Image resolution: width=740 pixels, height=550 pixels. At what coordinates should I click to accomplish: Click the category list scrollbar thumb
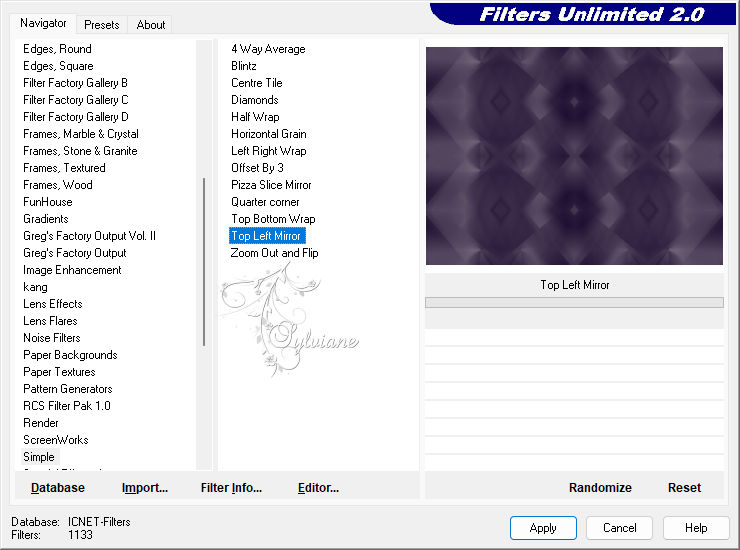[204, 262]
